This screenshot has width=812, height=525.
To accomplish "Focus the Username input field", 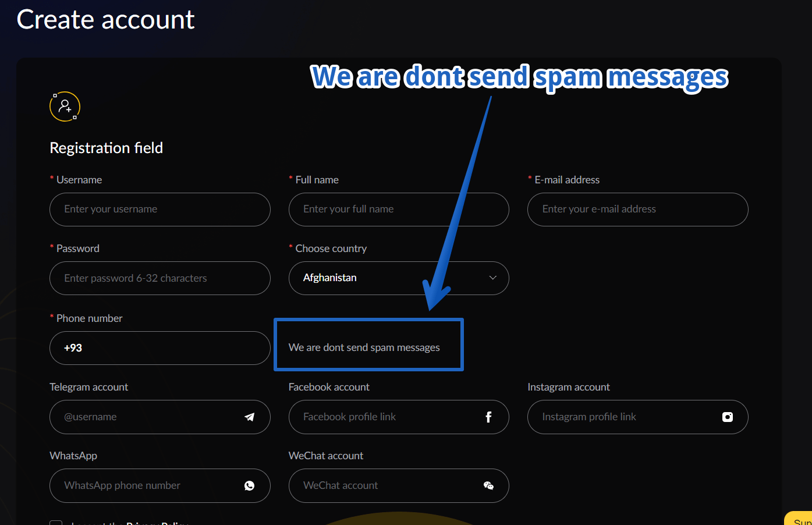I will click(160, 210).
